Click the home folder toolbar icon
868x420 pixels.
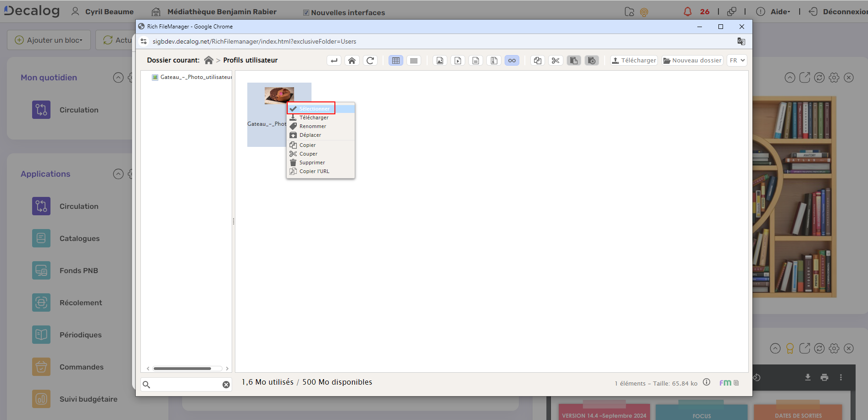click(352, 61)
